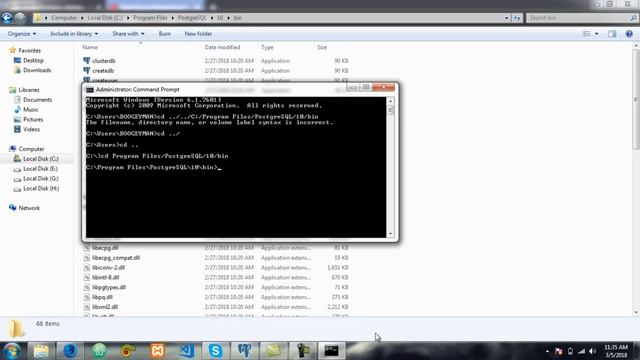The height and width of the screenshot is (360, 640).
Task: Select the libxml2.dll file
Action: point(104,307)
